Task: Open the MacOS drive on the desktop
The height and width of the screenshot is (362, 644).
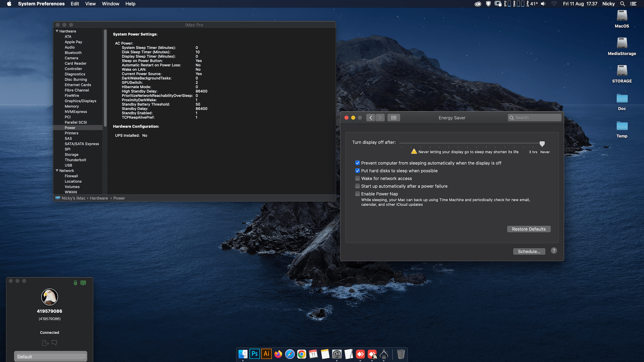Action: pos(622,19)
